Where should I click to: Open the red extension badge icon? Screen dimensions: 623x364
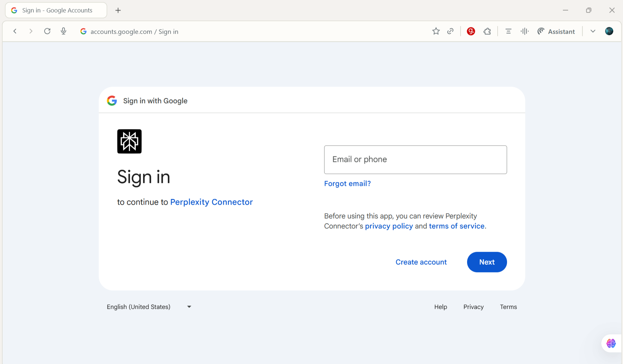click(471, 31)
